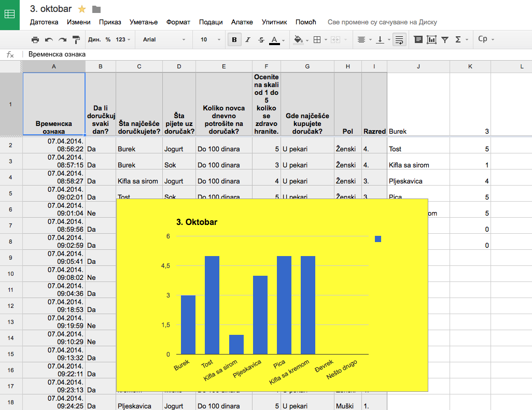Format selection as percent
This screenshot has height=410, width=532.
click(x=108, y=40)
